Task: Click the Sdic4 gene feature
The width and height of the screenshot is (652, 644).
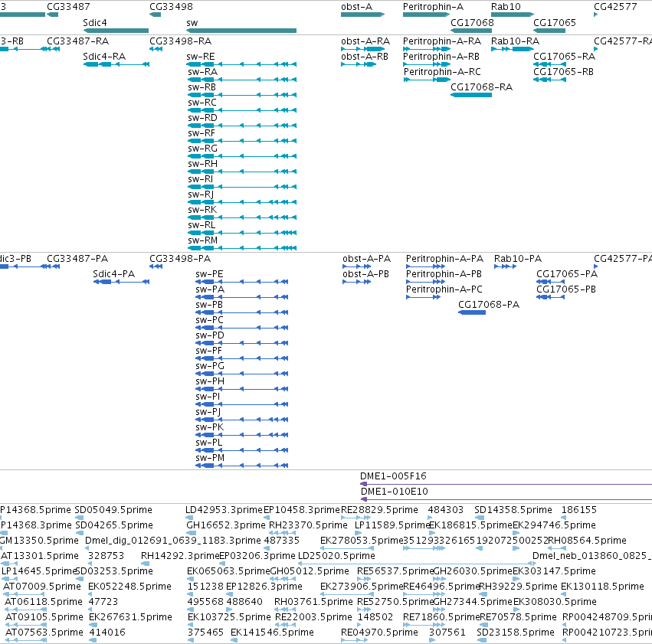Action: (x=116, y=31)
